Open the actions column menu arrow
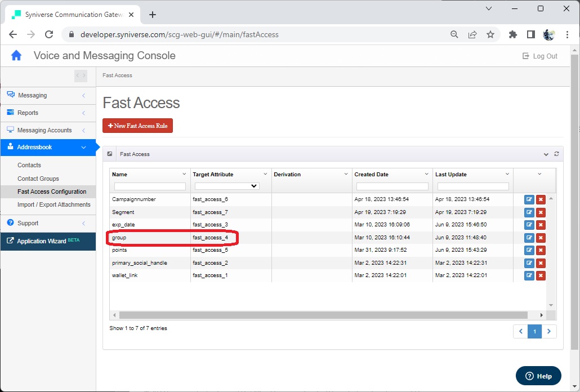This screenshot has height=392, width=580. (539, 174)
